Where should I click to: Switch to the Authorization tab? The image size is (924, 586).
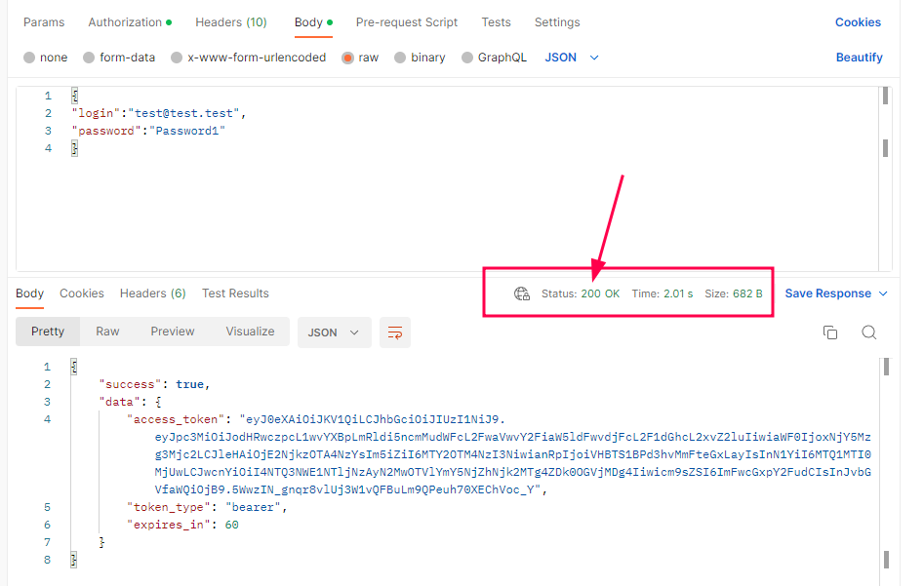coord(130,22)
